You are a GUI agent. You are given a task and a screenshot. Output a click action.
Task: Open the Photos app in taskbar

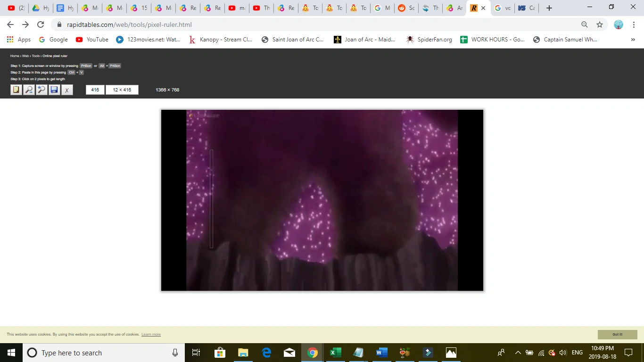click(x=451, y=353)
